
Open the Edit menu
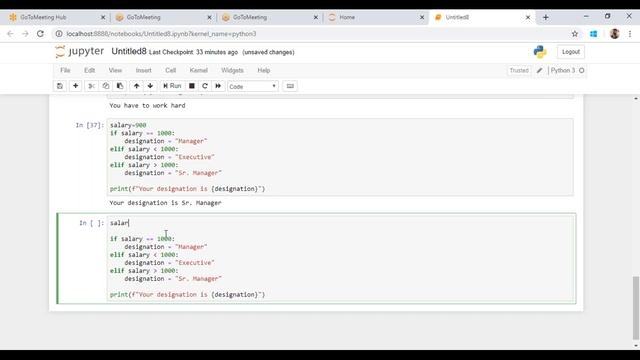point(89,70)
